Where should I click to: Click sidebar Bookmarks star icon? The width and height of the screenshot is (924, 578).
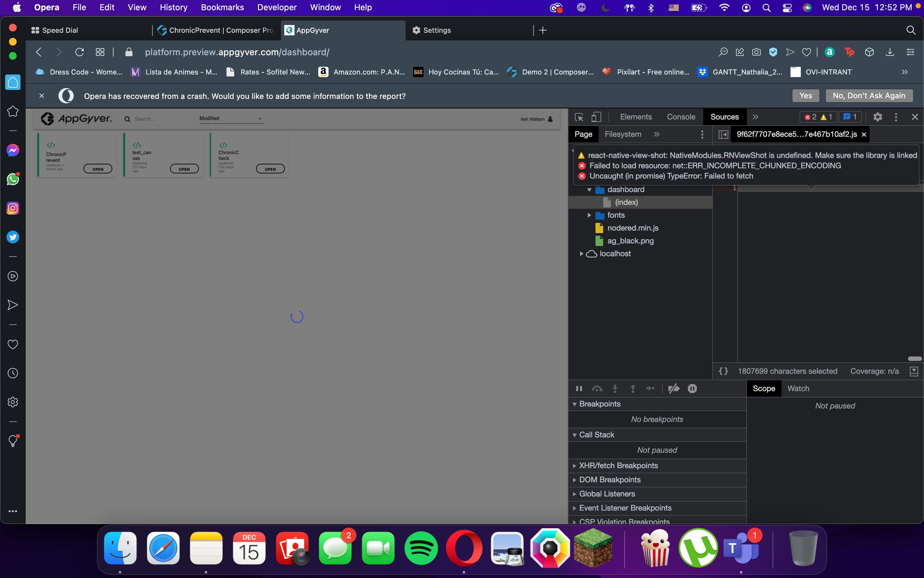(13, 111)
